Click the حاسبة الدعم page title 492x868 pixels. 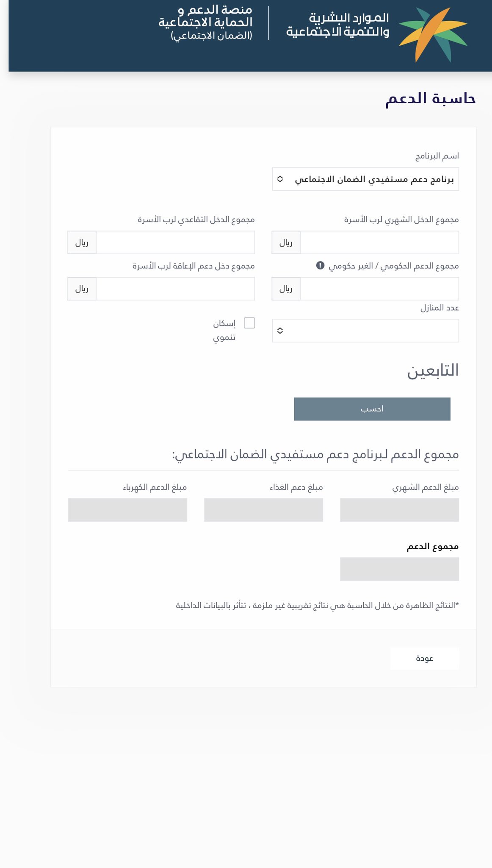pyautogui.click(x=430, y=98)
